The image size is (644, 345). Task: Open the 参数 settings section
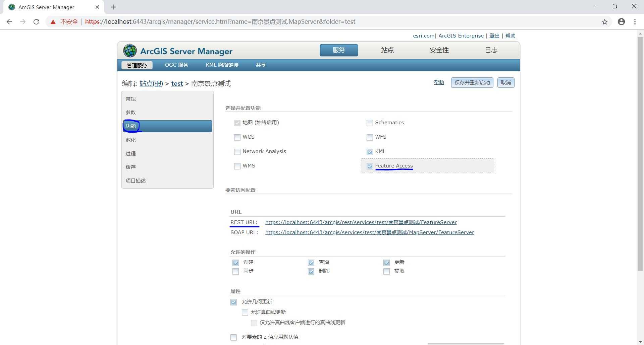(x=167, y=113)
